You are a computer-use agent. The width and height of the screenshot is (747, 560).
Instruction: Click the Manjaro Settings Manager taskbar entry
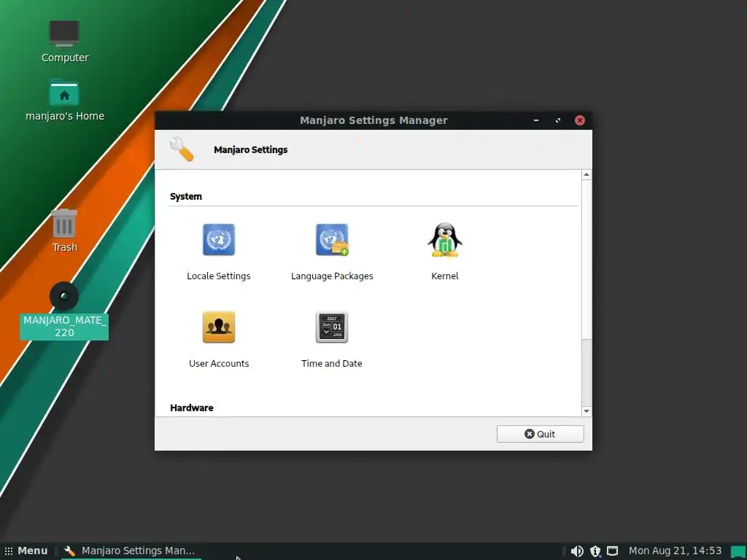point(130,551)
